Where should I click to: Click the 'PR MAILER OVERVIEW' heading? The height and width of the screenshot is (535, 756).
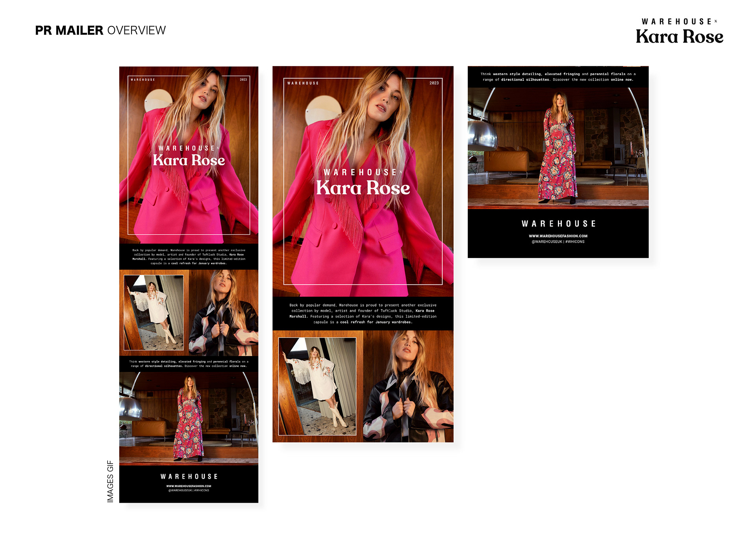100,30
